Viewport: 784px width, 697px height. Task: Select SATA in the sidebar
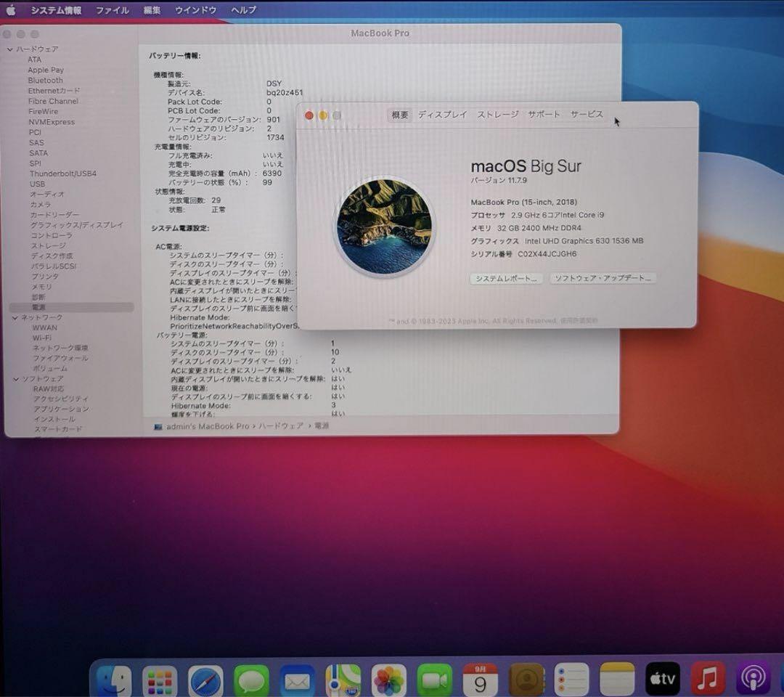pyautogui.click(x=38, y=153)
